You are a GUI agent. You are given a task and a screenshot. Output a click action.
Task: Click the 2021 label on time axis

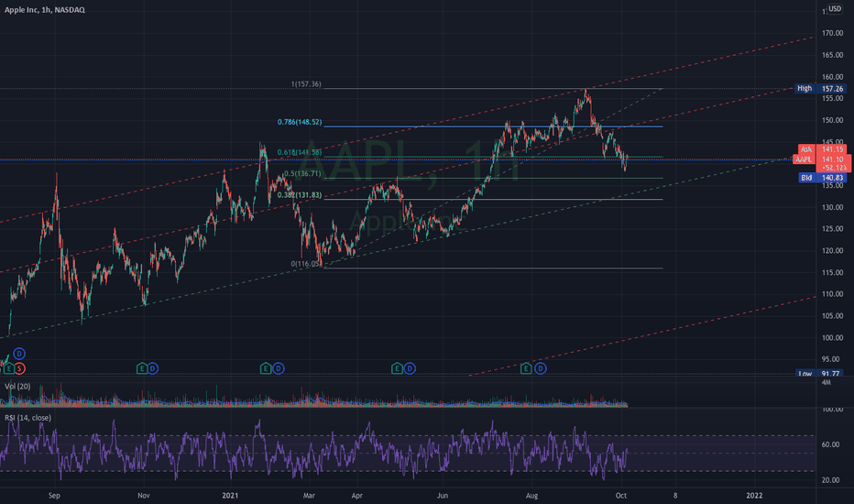click(x=230, y=495)
